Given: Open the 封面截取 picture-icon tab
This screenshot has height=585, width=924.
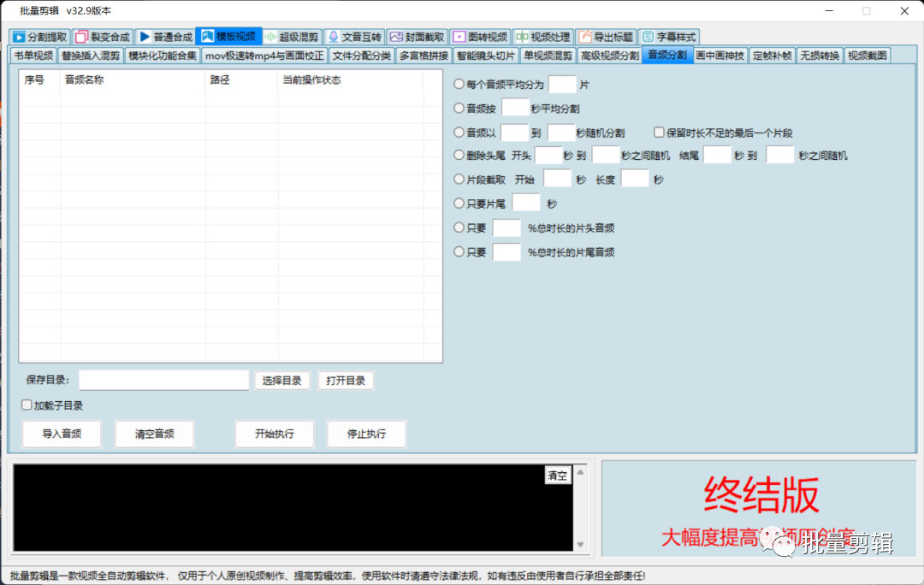Looking at the screenshot, I should coord(418,37).
